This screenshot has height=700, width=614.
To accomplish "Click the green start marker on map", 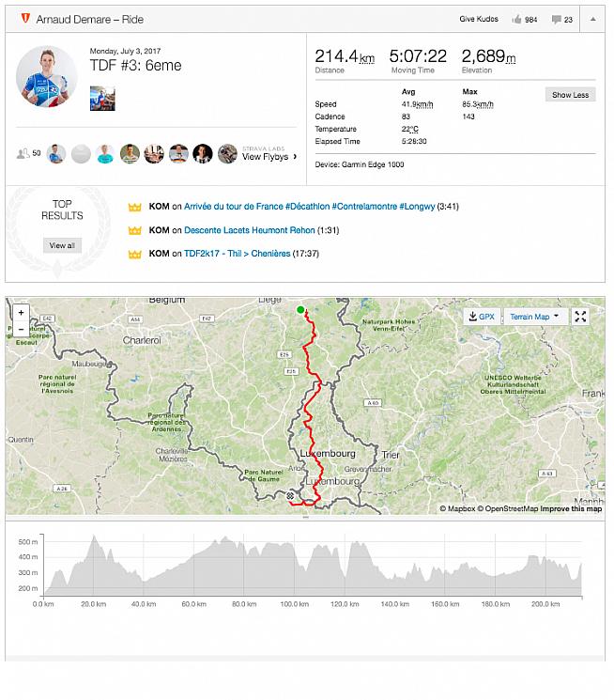I will [x=300, y=309].
